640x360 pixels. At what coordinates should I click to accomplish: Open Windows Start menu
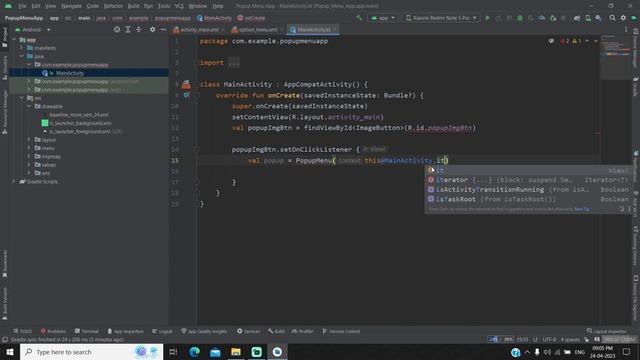10,352
